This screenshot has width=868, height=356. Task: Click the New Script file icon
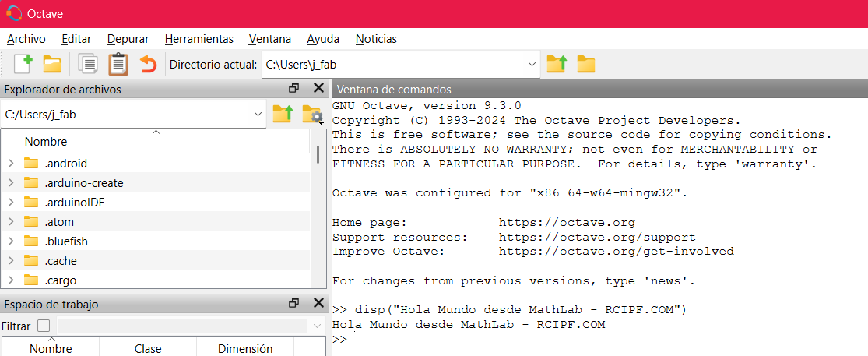click(23, 64)
